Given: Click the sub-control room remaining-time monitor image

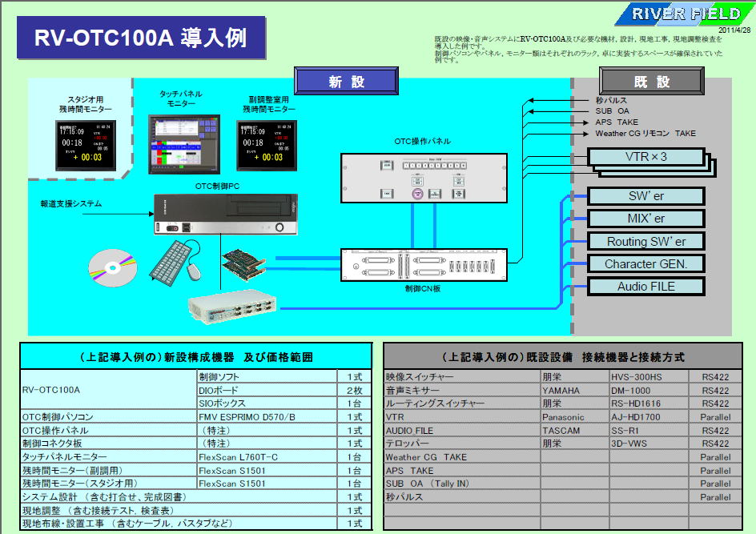Looking at the screenshot, I should pos(267,146).
